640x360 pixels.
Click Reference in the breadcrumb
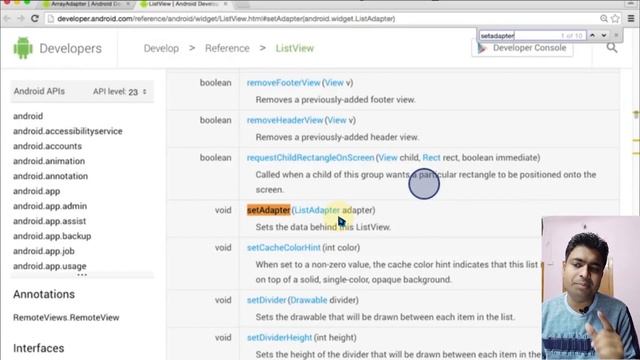pos(227,48)
